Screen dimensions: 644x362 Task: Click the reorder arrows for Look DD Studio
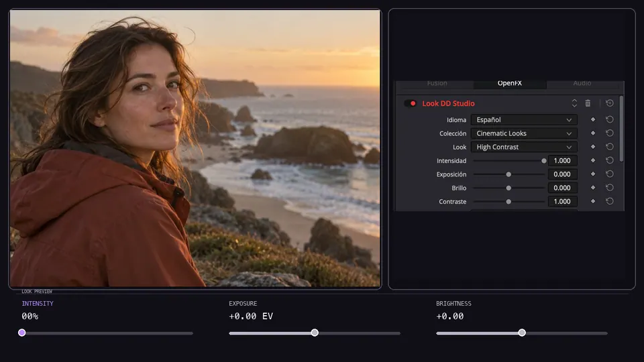pos(574,103)
